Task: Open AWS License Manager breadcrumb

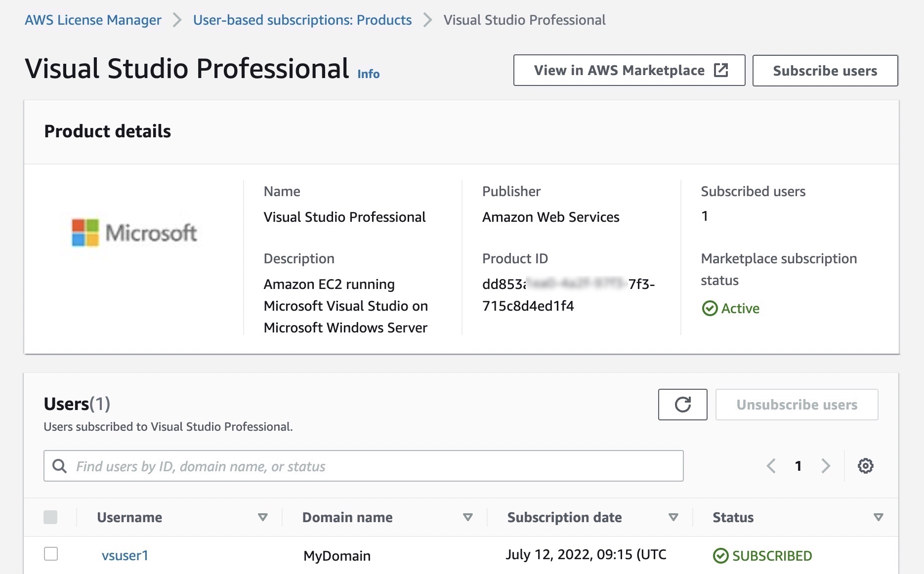Action: (93, 20)
